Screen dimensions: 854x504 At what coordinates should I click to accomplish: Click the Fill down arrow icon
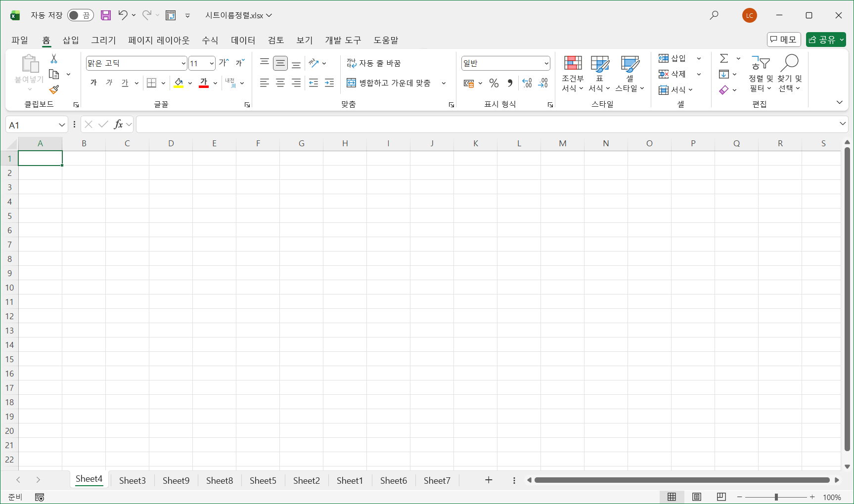[724, 74]
